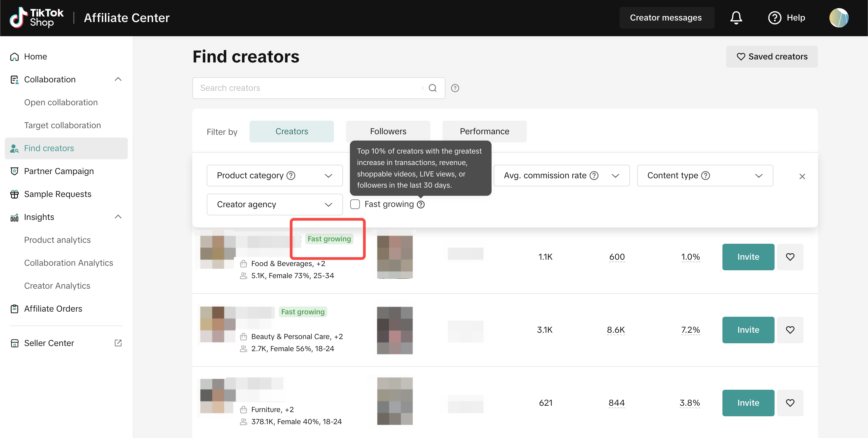The width and height of the screenshot is (868, 438).
Task: Open user profile avatar
Action: tap(839, 17)
